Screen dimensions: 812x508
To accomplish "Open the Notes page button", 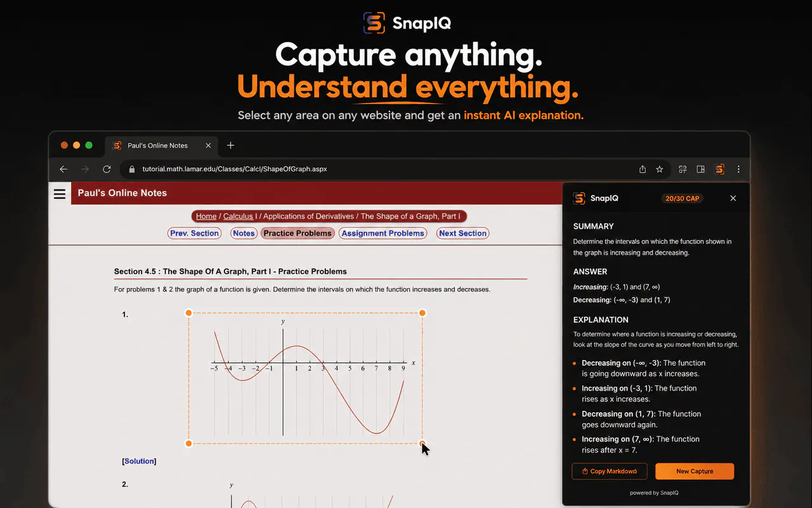I will (x=244, y=233).
